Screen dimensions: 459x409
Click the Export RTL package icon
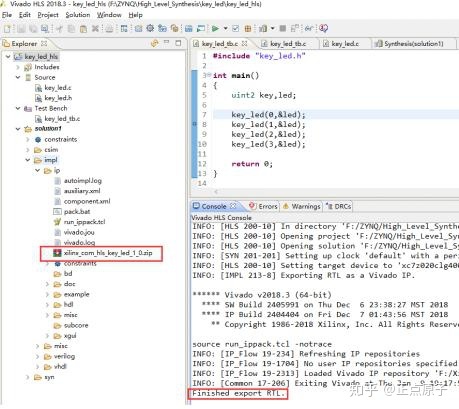[248, 29]
